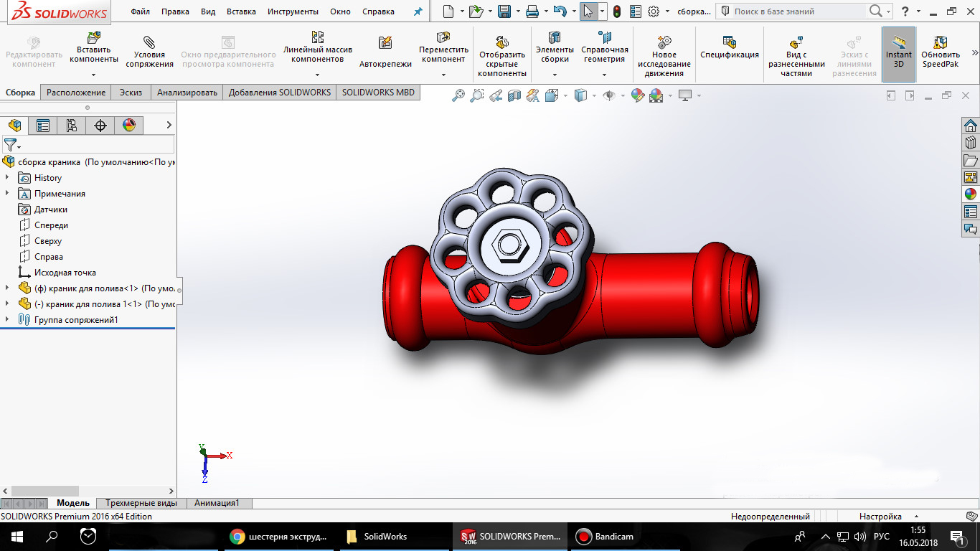Click the Smart Fasteners (Автокрепежи) tool
980x551 pixels.
click(385, 52)
